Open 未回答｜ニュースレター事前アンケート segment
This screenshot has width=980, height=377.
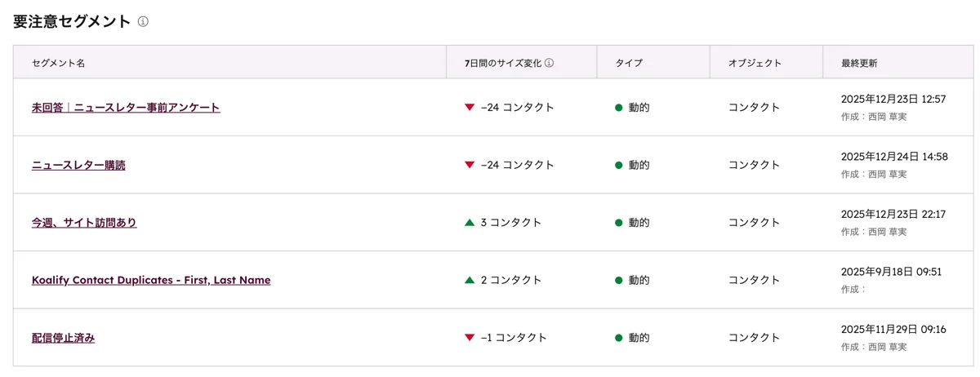tap(126, 108)
